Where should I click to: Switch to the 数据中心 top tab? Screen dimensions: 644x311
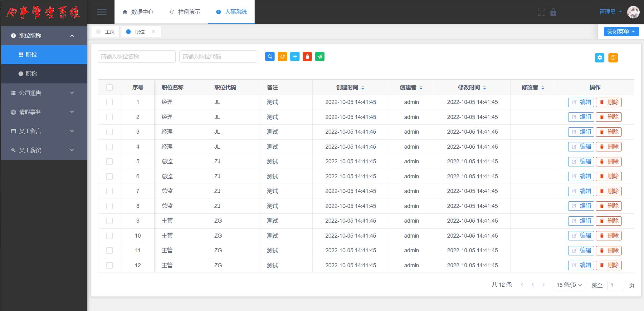click(138, 12)
